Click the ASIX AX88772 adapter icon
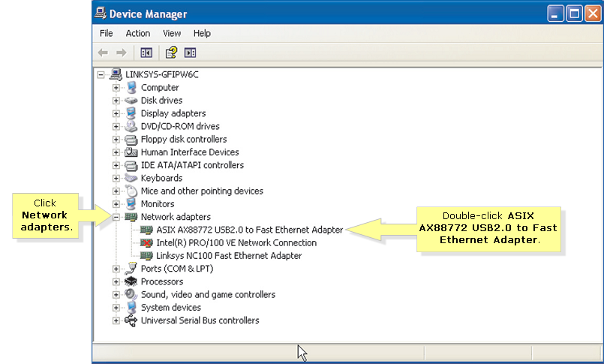 point(146,230)
